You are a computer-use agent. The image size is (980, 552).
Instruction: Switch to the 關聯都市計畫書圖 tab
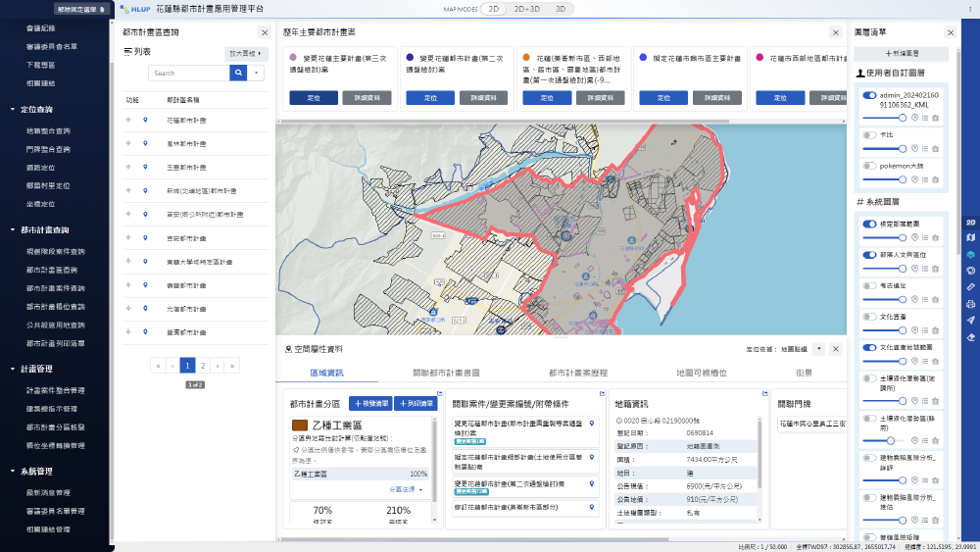coord(446,373)
